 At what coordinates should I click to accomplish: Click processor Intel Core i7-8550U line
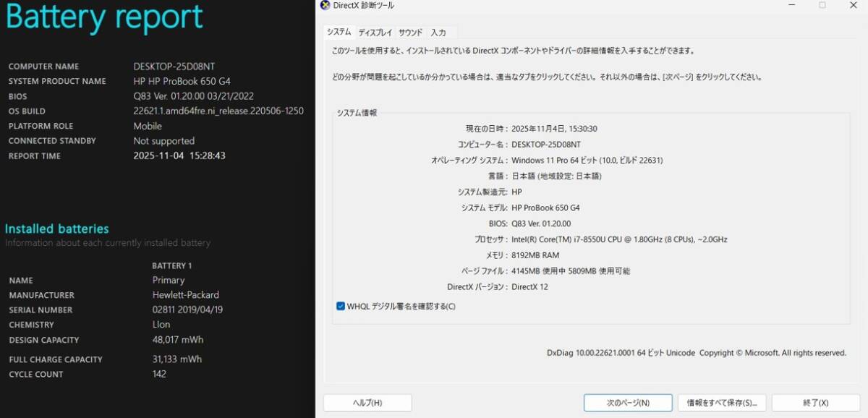coord(619,239)
